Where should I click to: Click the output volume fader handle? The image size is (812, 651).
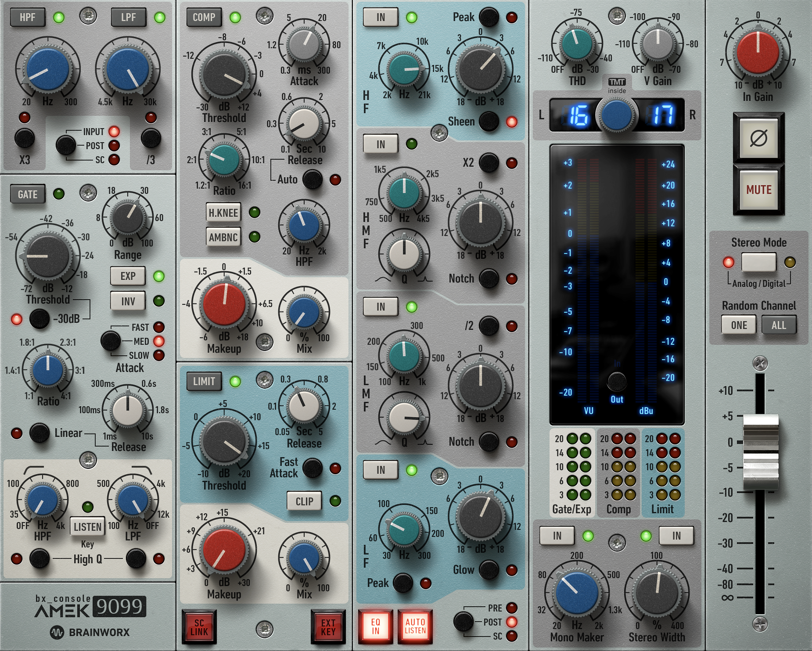click(x=760, y=452)
